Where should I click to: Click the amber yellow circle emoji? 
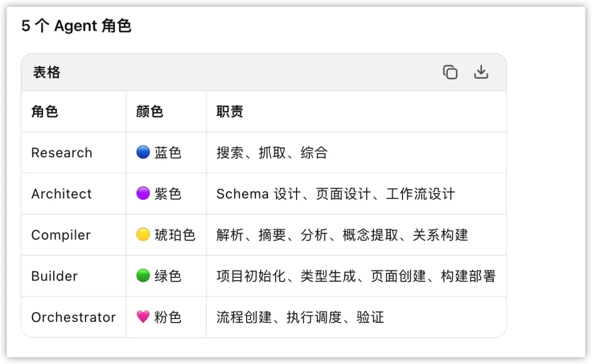tap(143, 235)
